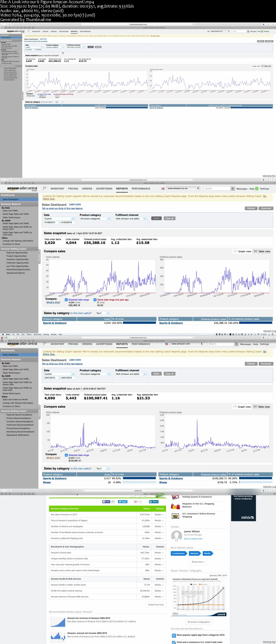Viewport: 276px width, 644px height.
Task: Click the All Amazon Infographics button
Action: coord(199,622)
